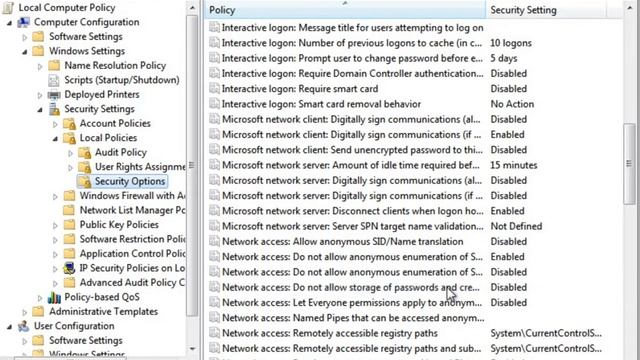This screenshot has height=360, width=640.
Task: Expand the Deployed Printers node
Action: 40,95
